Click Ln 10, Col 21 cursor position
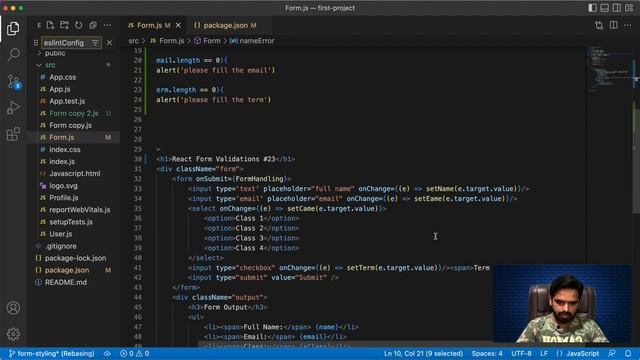 (x=423, y=353)
